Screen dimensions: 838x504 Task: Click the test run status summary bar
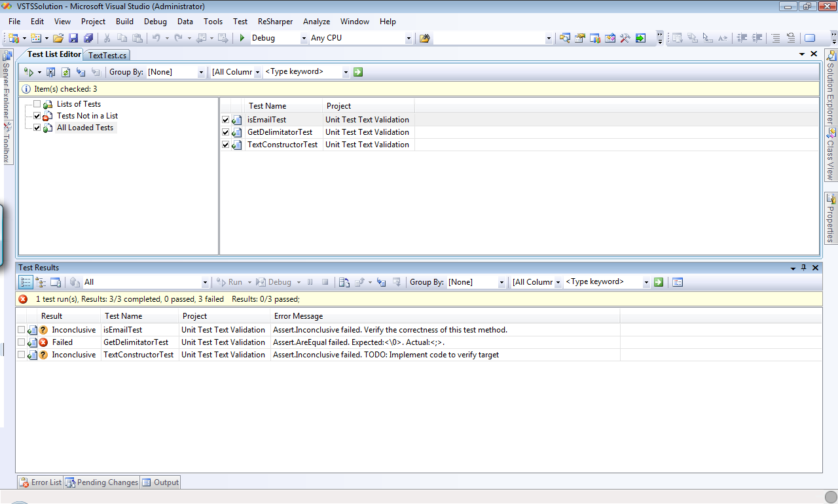(x=419, y=299)
